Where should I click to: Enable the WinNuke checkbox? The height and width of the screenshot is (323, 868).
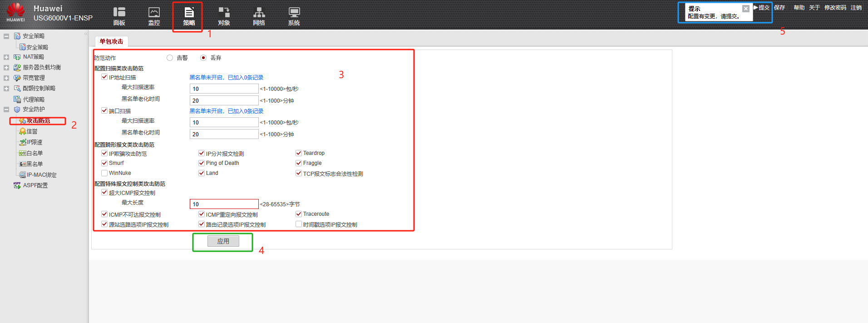(x=104, y=173)
